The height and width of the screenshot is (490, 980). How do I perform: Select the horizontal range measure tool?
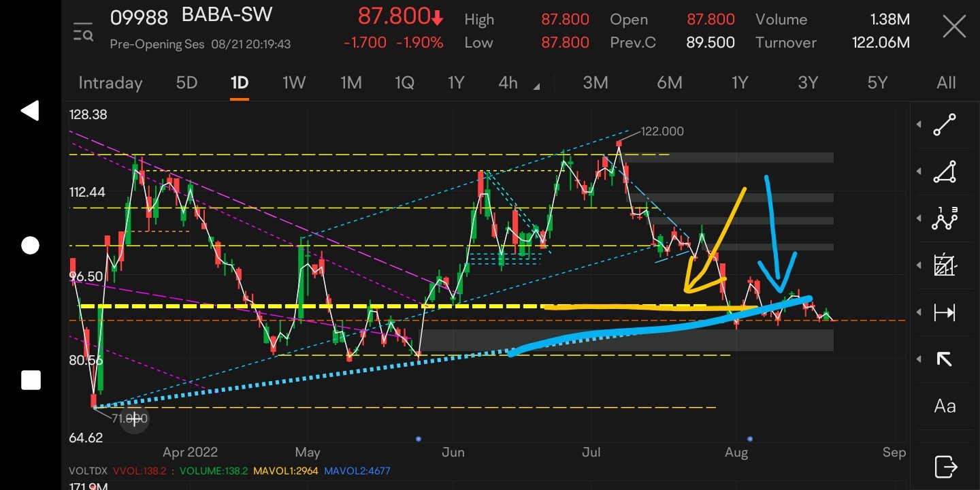click(945, 312)
